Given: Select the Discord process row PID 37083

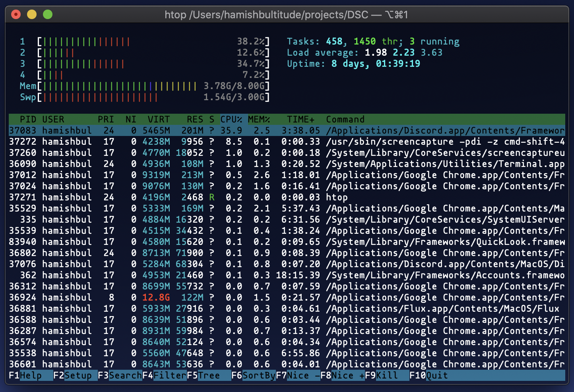Looking at the screenshot, I should pyautogui.click(x=287, y=130).
